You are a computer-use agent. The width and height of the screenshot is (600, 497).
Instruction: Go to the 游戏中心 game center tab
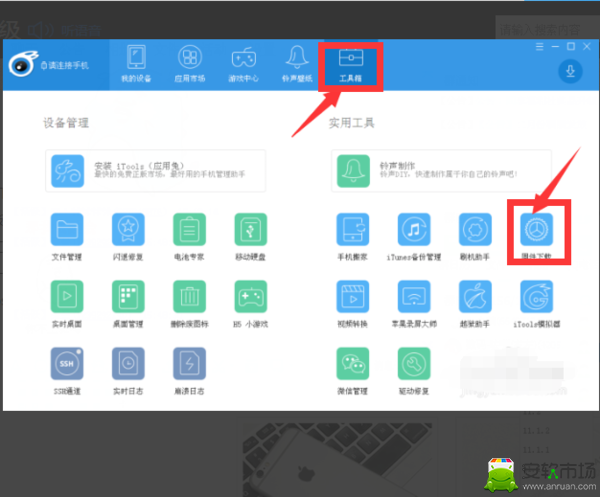tap(243, 64)
